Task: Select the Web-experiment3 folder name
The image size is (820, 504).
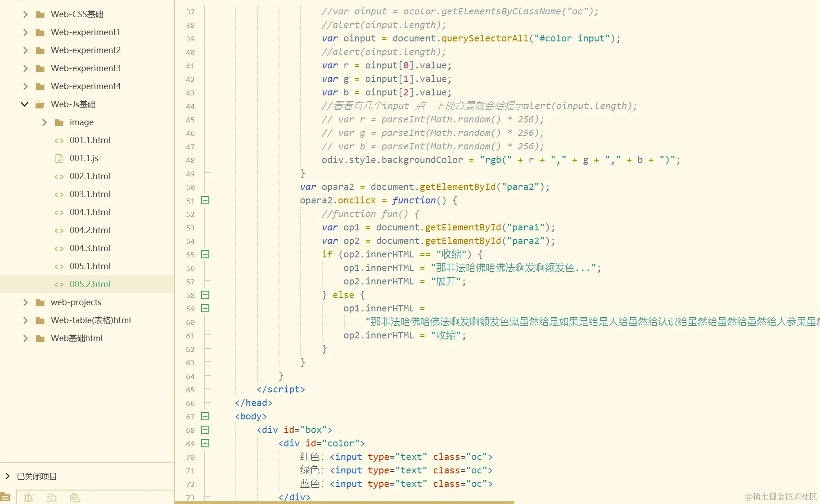Action: [x=86, y=68]
